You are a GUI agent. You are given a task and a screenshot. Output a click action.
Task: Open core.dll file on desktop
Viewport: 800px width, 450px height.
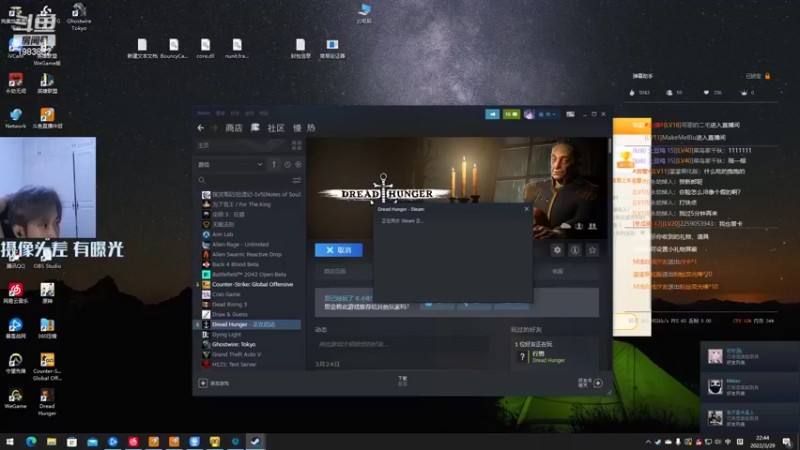pyautogui.click(x=205, y=49)
